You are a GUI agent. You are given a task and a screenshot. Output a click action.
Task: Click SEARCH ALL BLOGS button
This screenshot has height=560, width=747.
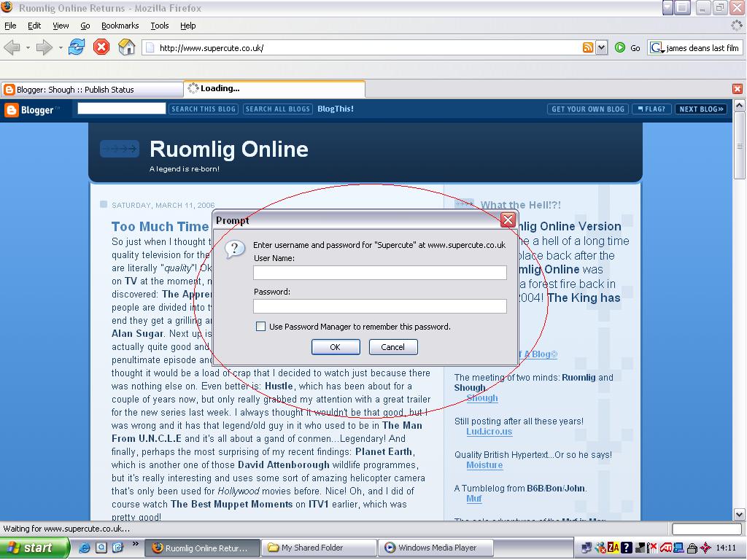278,109
